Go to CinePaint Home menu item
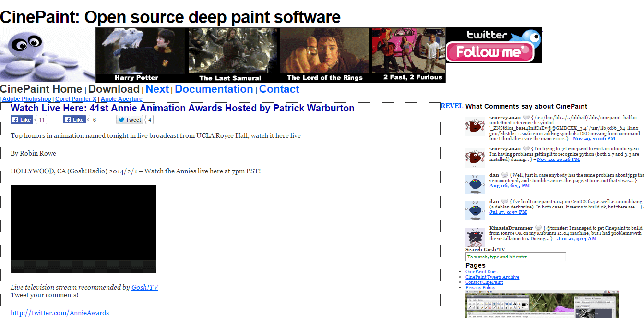The image size is (644, 318). click(x=41, y=89)
